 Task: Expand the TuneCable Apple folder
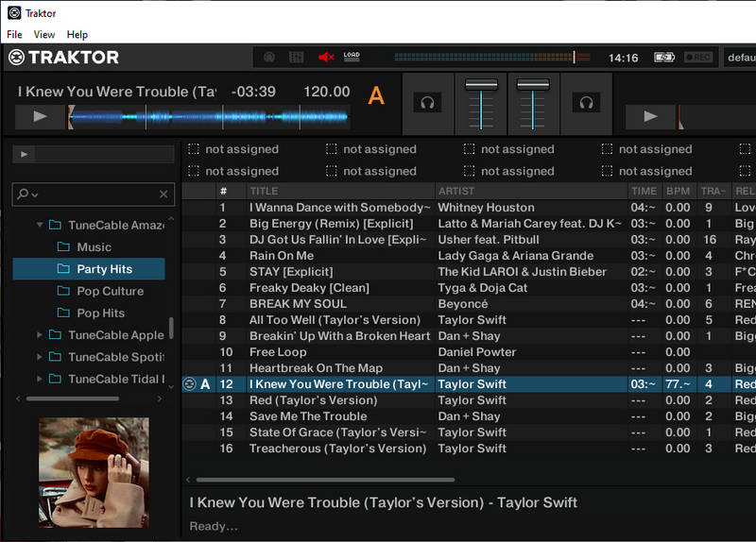[x=40, y=335]
